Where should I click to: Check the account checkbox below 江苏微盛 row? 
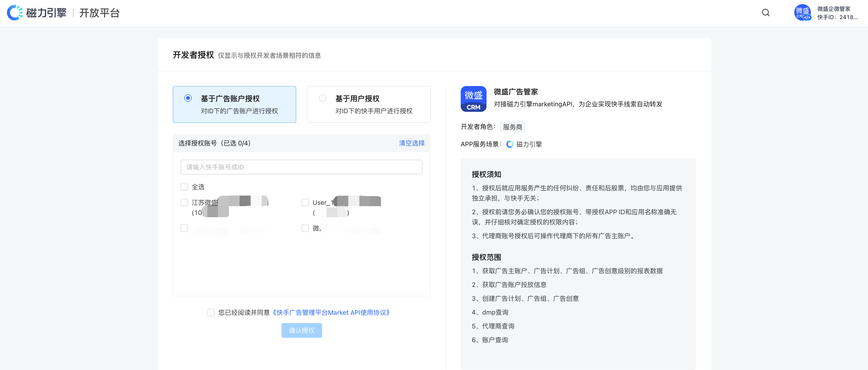[184, 228]
